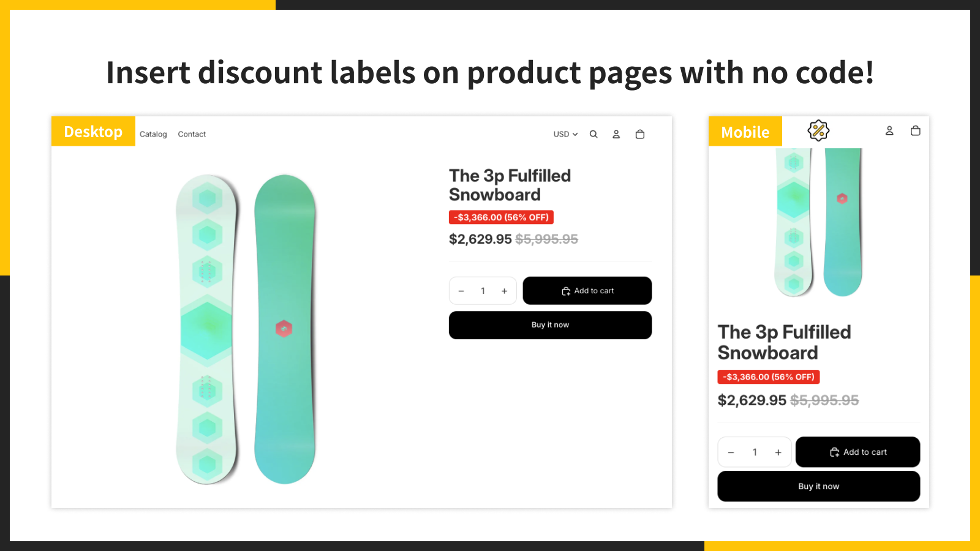Image resolution: width=980 pixels, height=551 pixels.
Task: Open the mobile account profile icon
Action: click(889, 130)
